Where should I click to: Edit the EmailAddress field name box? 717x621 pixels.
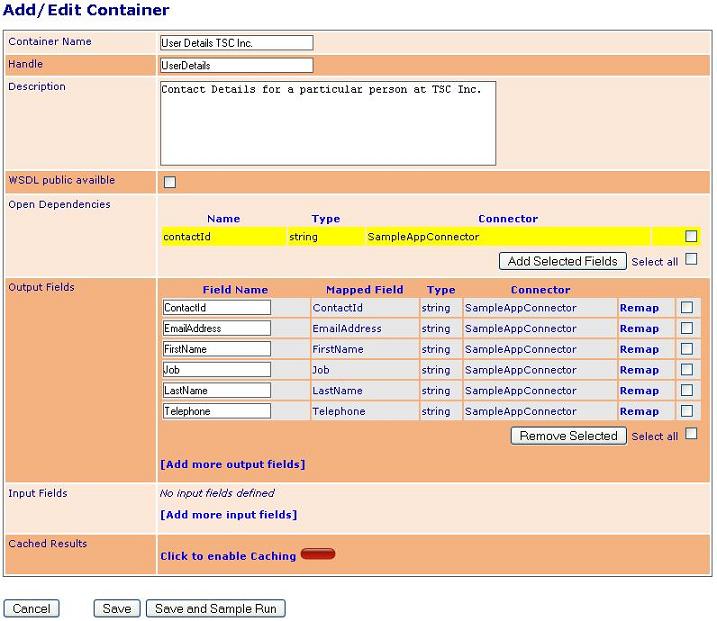click(x=217, y=328)
